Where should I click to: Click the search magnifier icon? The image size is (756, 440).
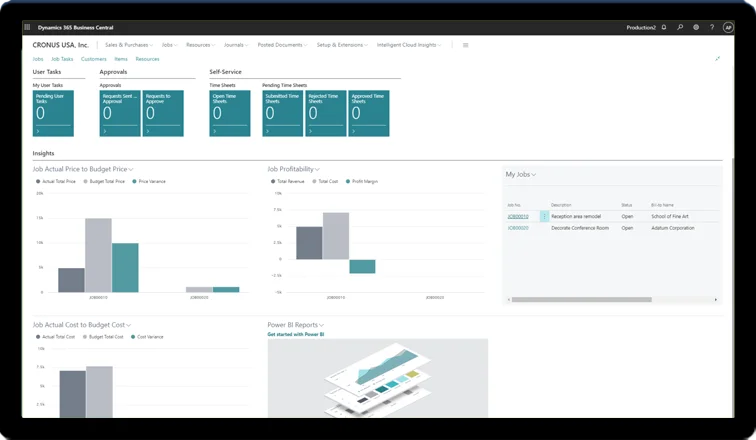(679, 27)
